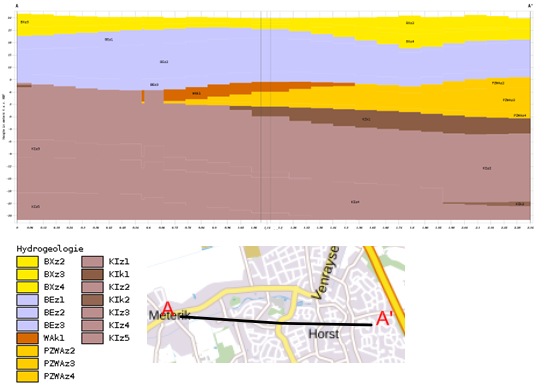Screen dimensions: 536x385
Task: Click the WAk1 label in the cross-section
Action: (x=196, y=93)
